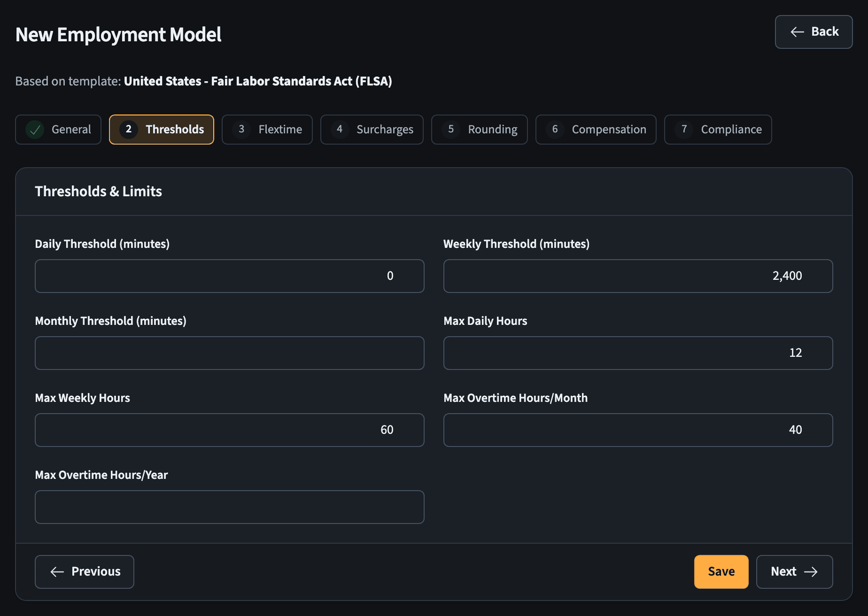Edit Max Overtime Hours/Month field

(x=638, y=430)
